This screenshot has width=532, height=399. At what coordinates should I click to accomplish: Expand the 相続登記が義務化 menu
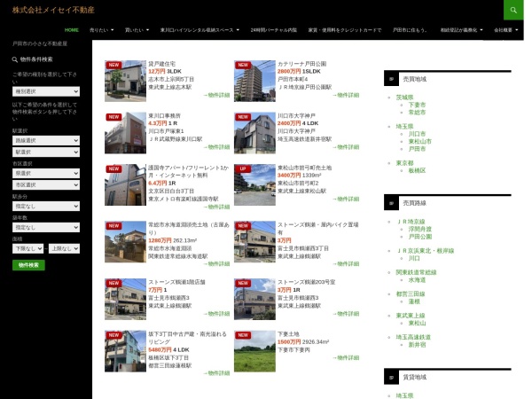pyautogui.click(x=461, y=30)
